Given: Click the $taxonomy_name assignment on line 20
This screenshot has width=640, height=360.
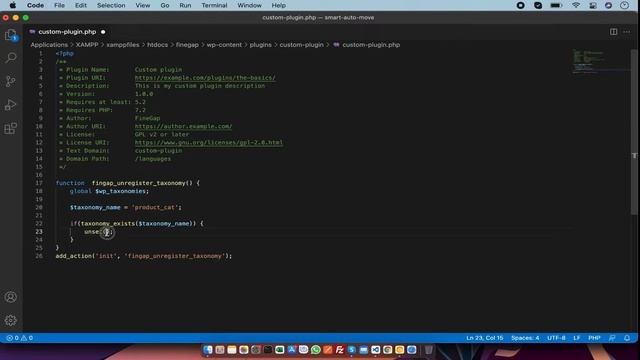Looking at the screenshot, I should [125, 207].
